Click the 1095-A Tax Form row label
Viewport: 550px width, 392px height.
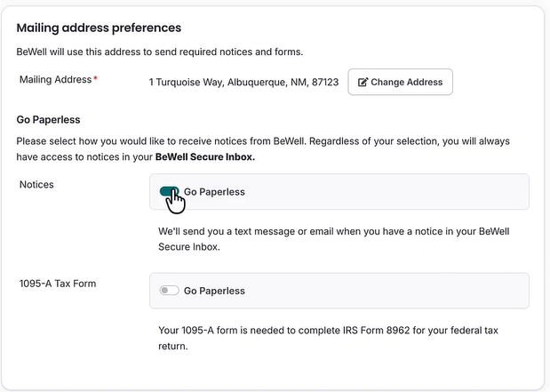tap(58, 284)
